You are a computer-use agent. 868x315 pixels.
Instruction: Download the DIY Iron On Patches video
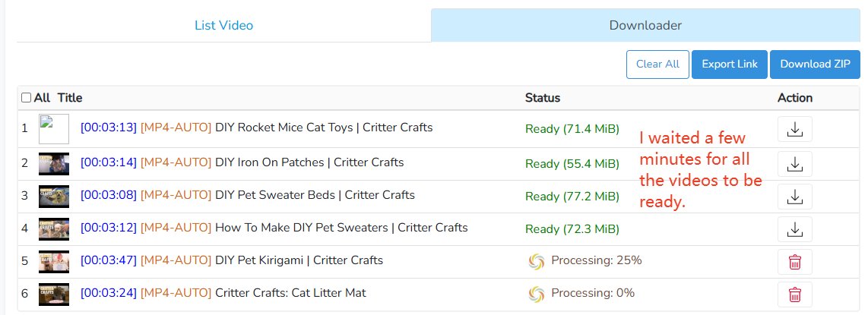pos(794,164)
